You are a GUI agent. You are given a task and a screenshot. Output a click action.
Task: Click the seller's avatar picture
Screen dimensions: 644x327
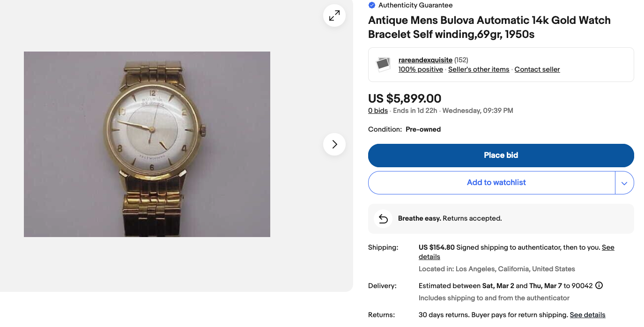pyautogui.click(x=384, y=64)
